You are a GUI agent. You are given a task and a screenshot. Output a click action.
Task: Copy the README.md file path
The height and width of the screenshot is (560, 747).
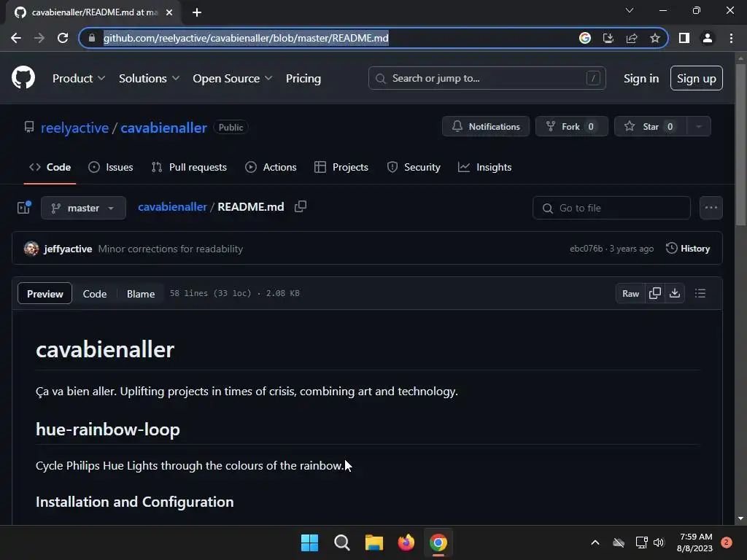(301, 206)
